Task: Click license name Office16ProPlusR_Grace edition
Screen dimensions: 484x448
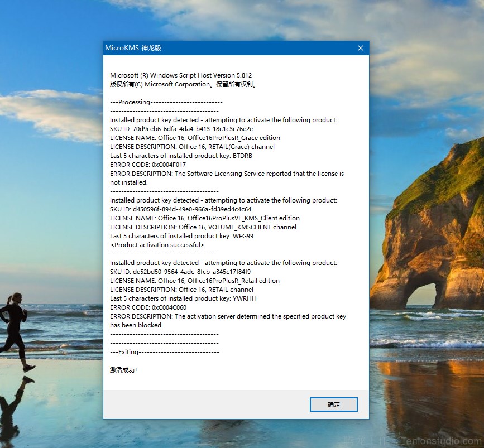Action: click(195, 138)
